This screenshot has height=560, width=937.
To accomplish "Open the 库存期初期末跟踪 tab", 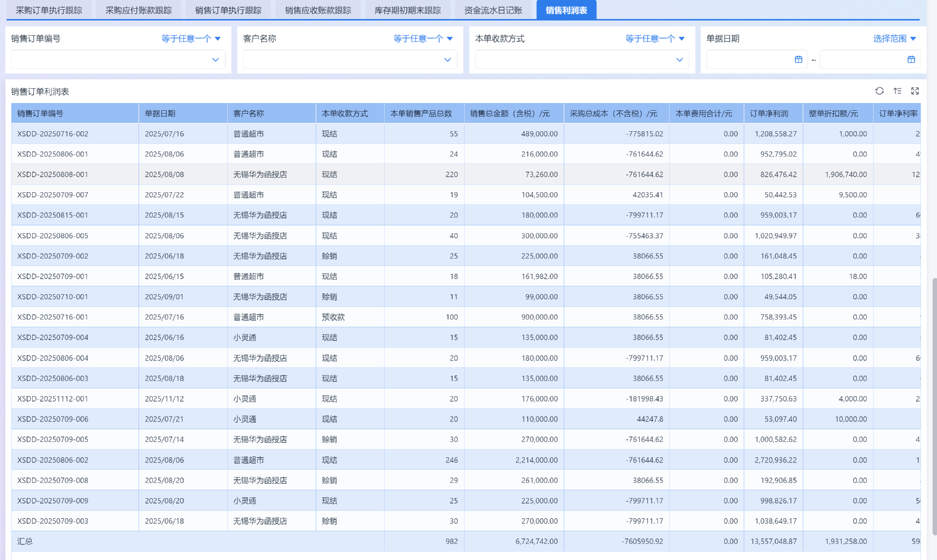I will coord(407,10).
